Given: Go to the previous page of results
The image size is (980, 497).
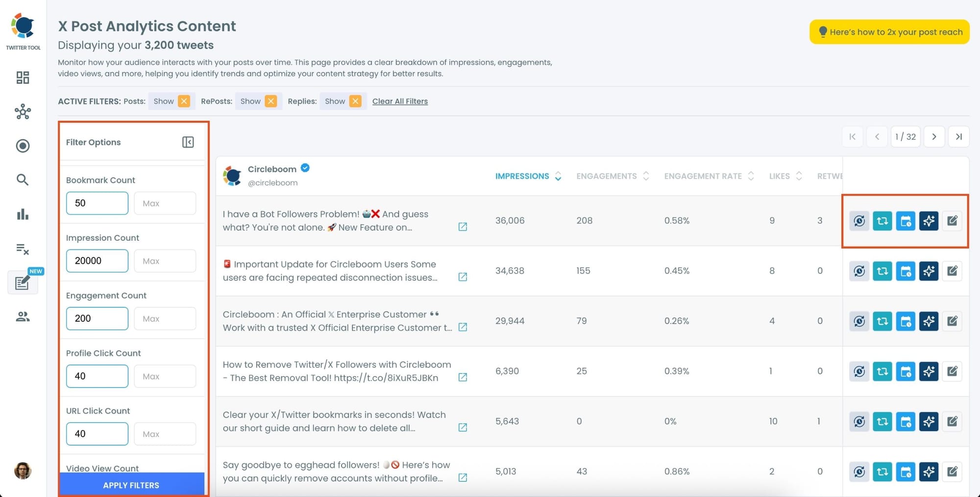Looking at the screenshot, I should pos(877,137).
